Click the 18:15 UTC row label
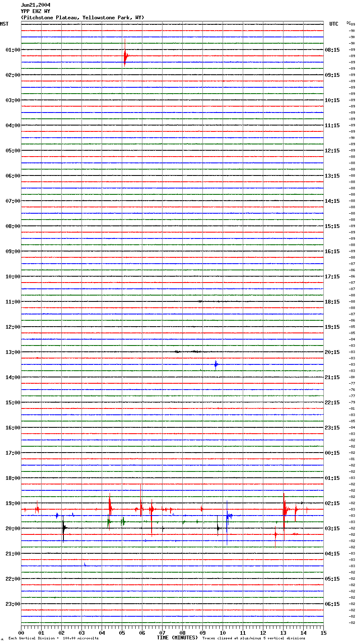Viewport: 357px width, 644px height. click(x=332, y=302)
